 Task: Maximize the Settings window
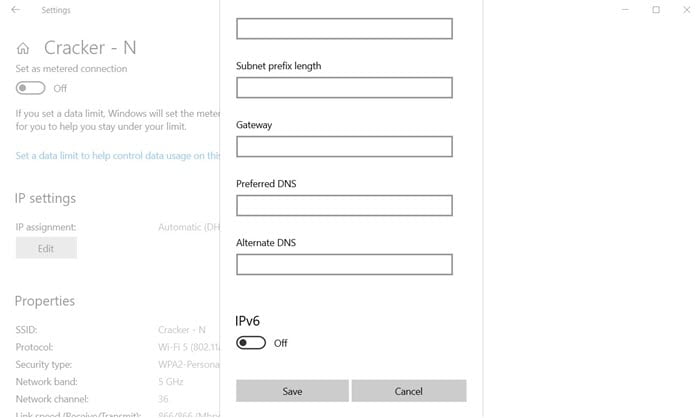[x=656, y=9]
